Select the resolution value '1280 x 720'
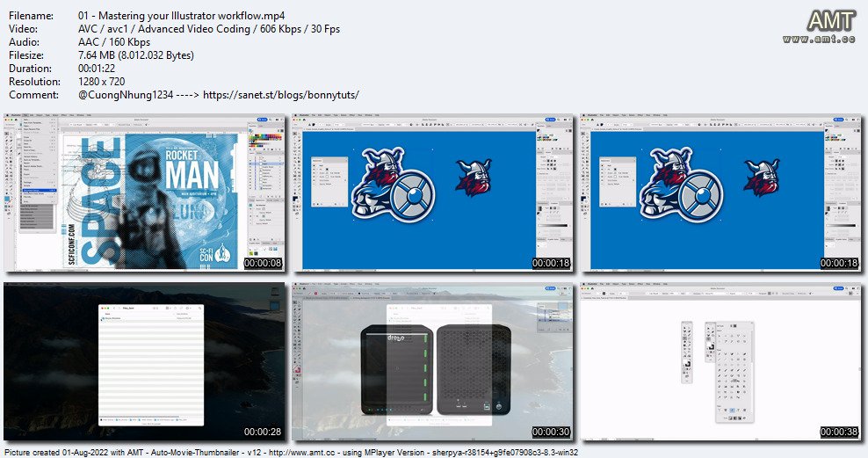 pyautogui.click(x=101, y=82)
